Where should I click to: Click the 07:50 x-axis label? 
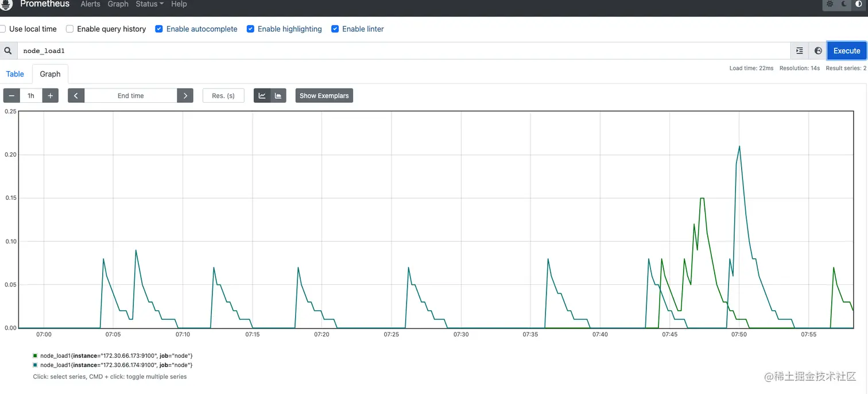(x=739, y=334)
